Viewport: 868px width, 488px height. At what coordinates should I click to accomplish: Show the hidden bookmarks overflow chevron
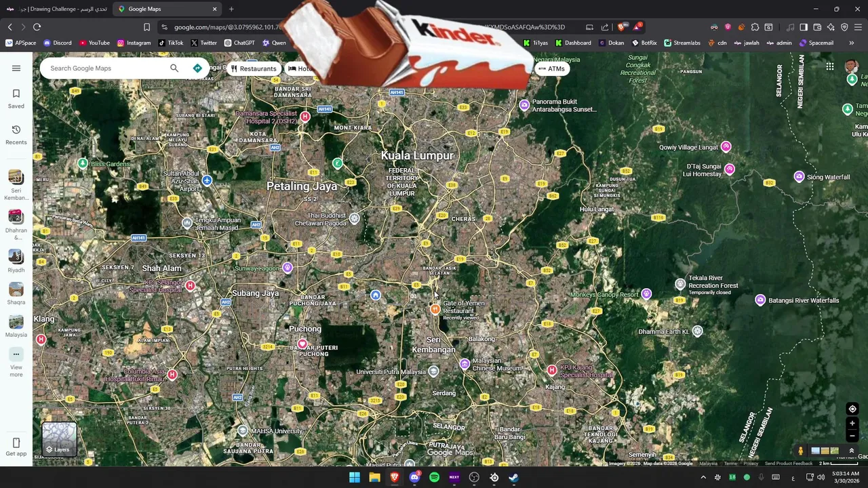[x=851, y=43]
